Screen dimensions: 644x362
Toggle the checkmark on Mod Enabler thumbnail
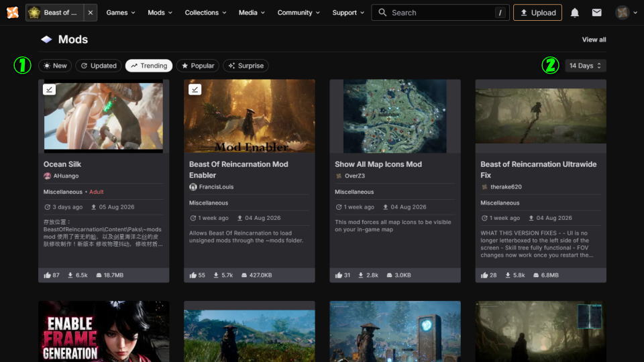[195, 89]
